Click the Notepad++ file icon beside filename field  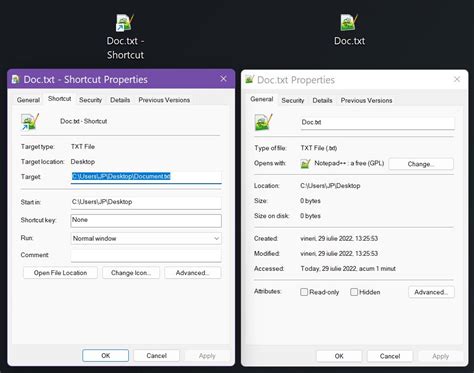pos(264,122)
